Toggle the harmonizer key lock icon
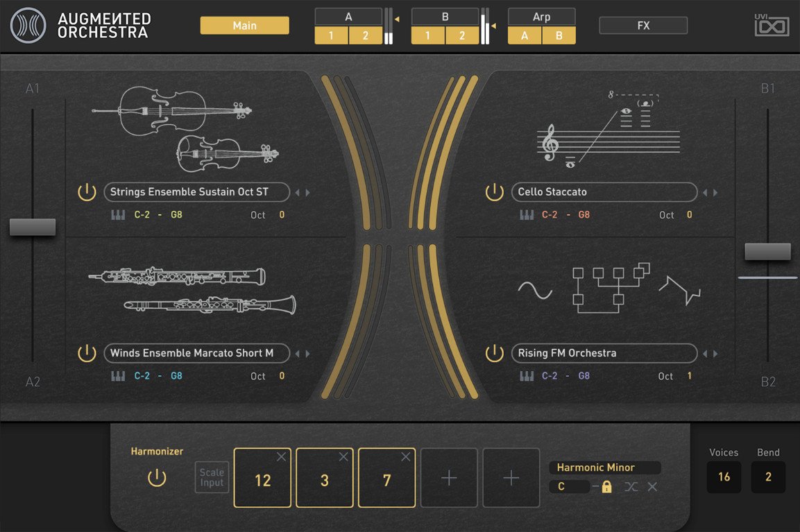800x532 pixels. pyautogui.click(x=606, y=487)
